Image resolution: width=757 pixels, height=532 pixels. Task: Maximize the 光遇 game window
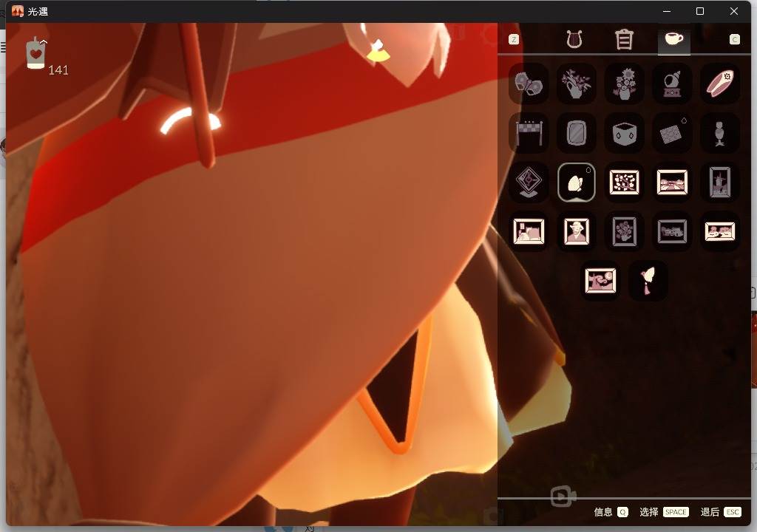(x=700, y=11)
